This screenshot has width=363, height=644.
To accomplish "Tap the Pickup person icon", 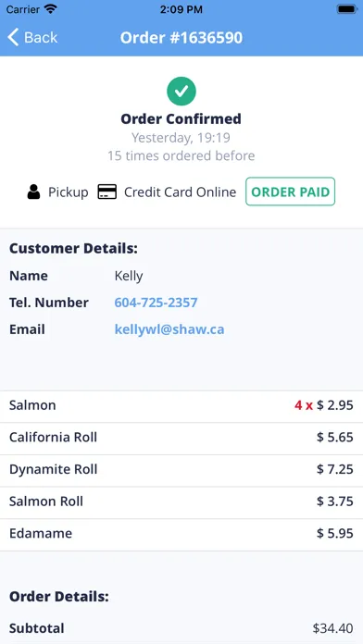I will pyautogui.click(x=33, y=192).
